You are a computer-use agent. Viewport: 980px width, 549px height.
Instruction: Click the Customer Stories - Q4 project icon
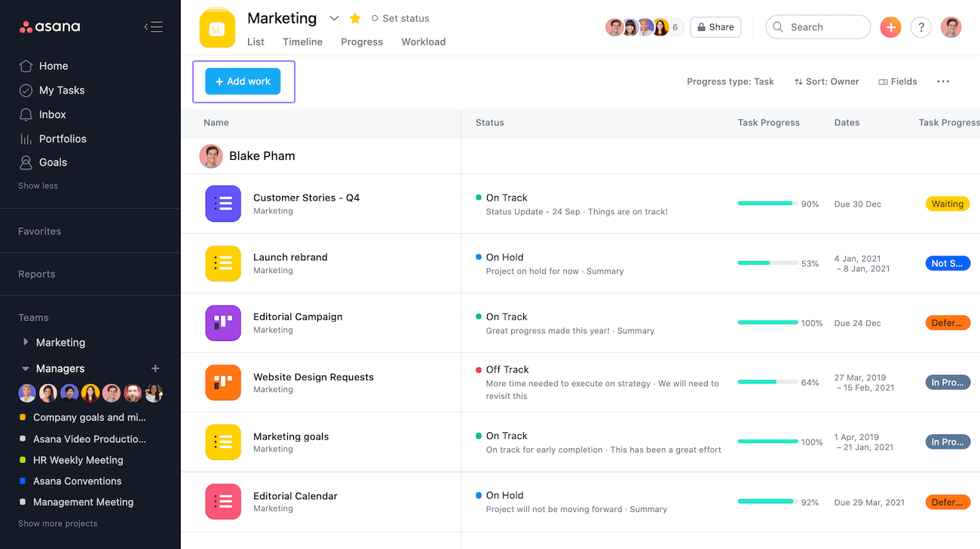pos(223,204)
